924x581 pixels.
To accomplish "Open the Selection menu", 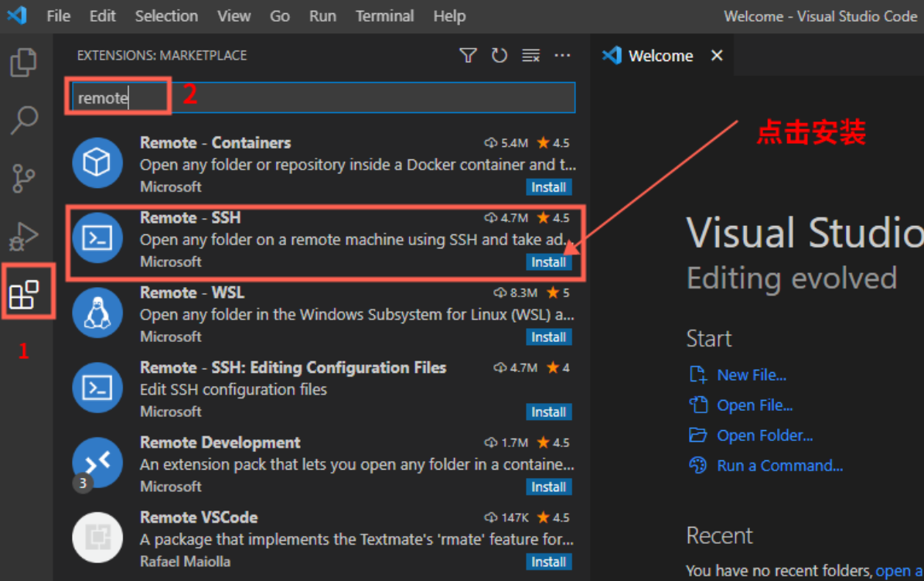I will (x=166, y=16).
